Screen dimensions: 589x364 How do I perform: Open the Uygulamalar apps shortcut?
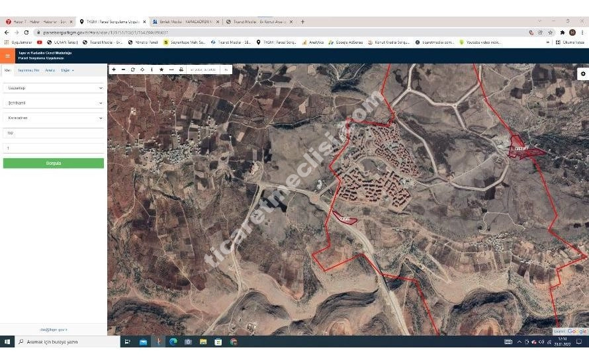pyautogui.click(x=18, y=42)
